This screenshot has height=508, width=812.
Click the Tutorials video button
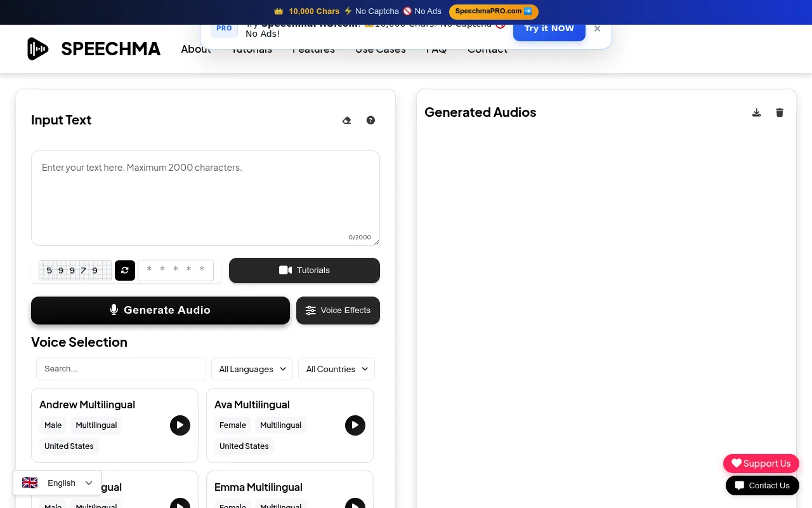click(x=304, y=271)
